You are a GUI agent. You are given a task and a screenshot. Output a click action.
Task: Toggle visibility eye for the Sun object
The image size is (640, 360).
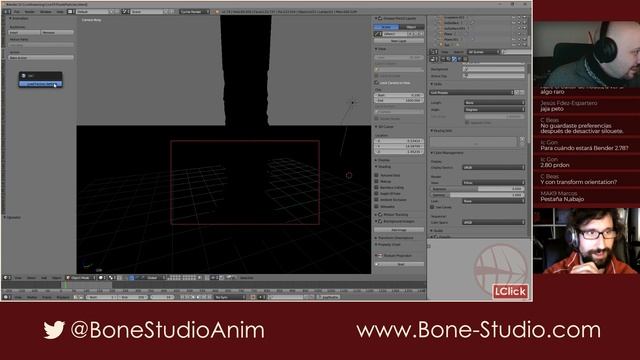(x=514, y=45)
